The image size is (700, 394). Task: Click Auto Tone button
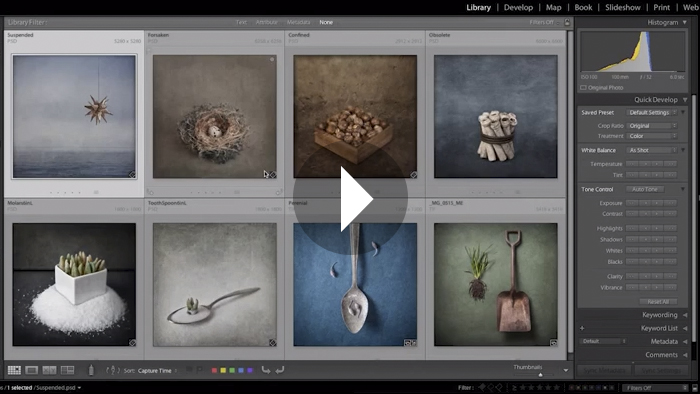tap(645, 189)
